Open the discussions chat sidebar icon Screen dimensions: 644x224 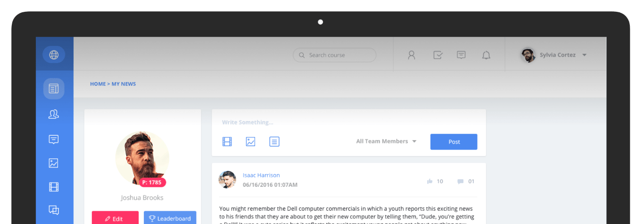click(54, 210)
